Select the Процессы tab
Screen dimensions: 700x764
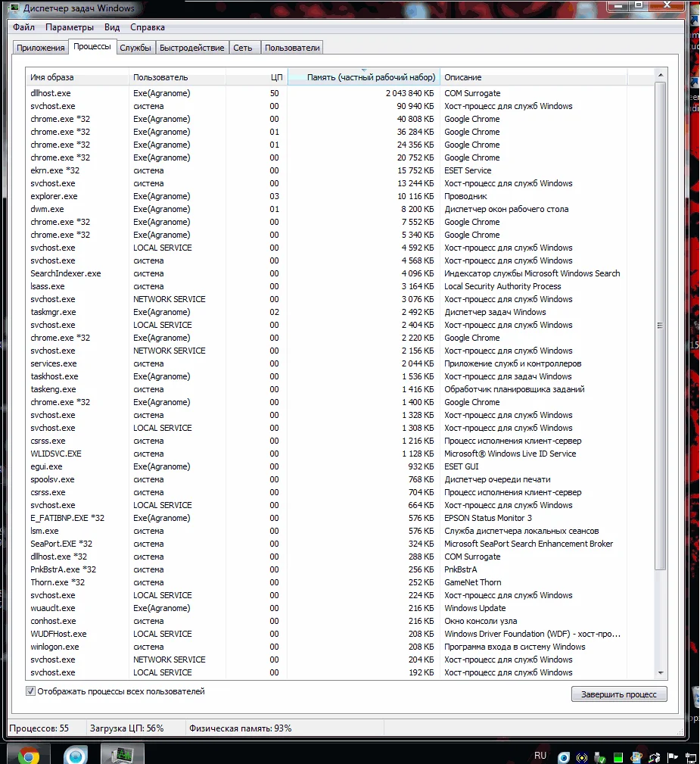(92, 46)
